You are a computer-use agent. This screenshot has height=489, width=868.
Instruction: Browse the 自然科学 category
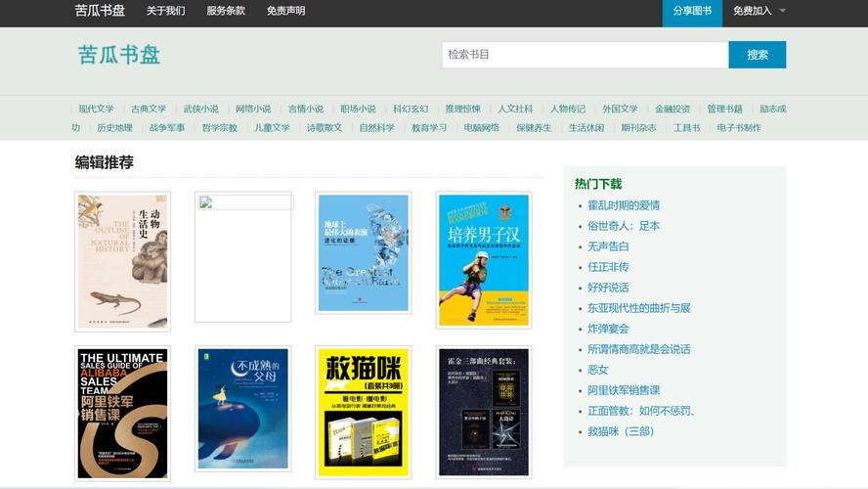coord(376,127)
